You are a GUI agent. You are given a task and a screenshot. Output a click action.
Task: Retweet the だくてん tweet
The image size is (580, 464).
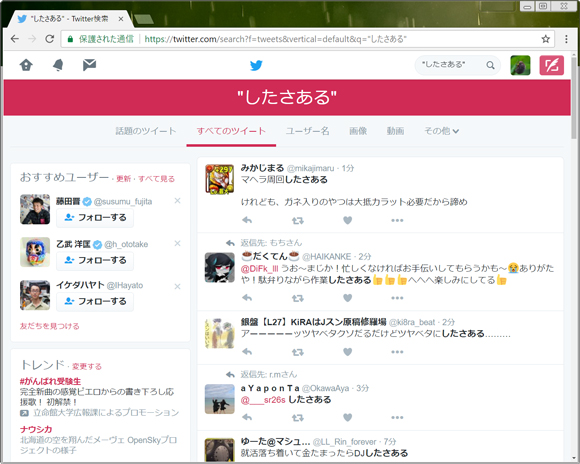pos(298,298)
